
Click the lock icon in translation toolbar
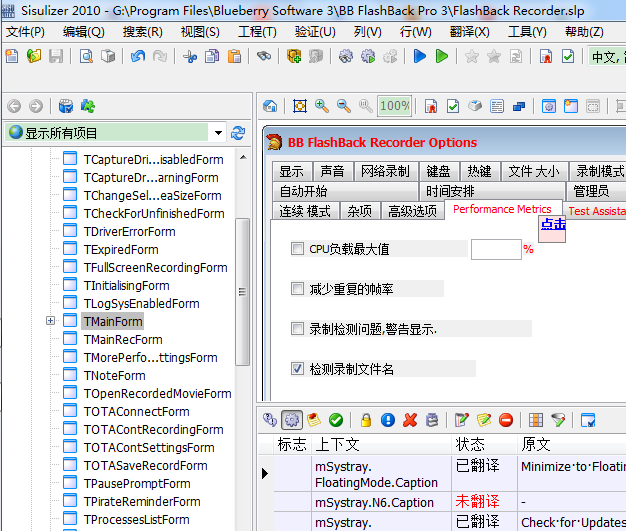tap(366, 420)
